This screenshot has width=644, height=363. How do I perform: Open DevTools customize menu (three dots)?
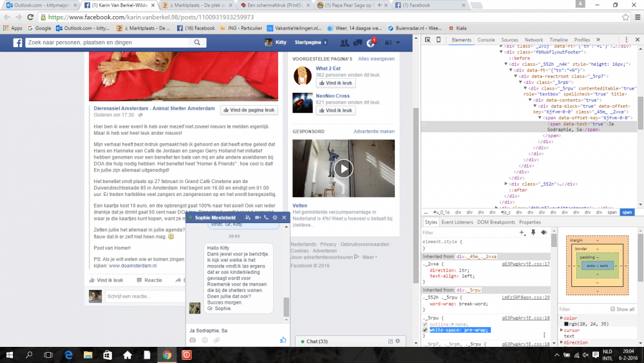click(627, 40)
